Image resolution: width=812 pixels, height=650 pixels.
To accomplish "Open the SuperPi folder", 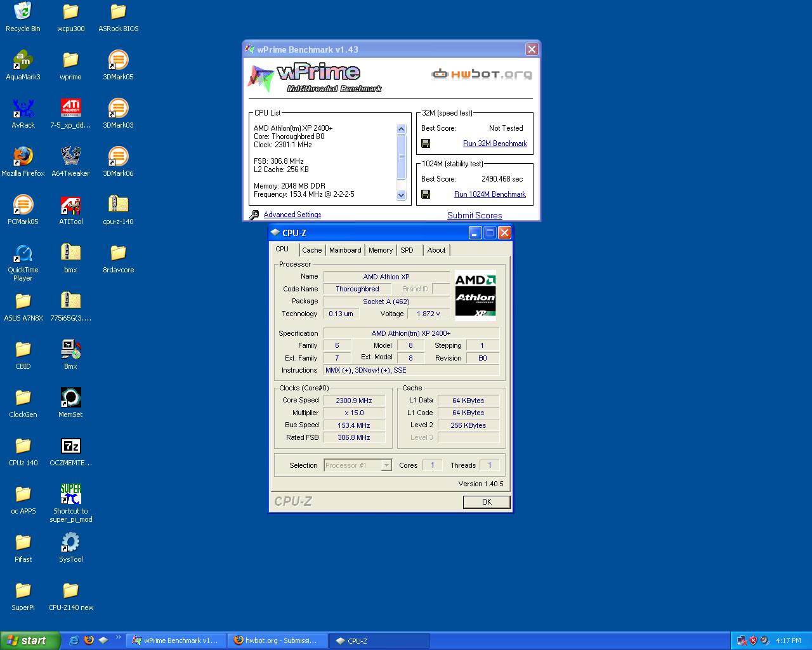I will [23, 596].
